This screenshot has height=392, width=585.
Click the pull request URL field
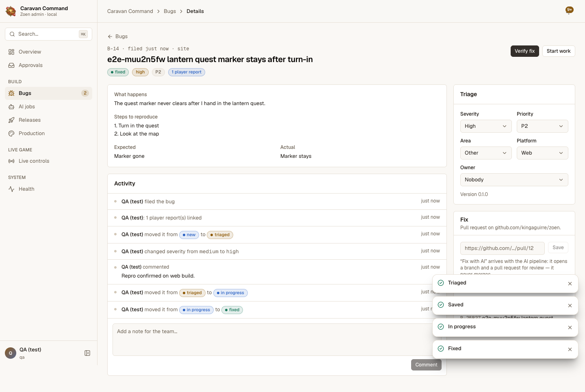pos(503,248)
